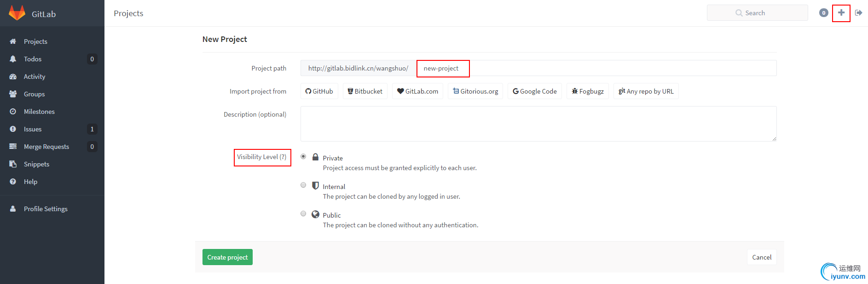This screenshot has height=284, width=868.
Task: Click the Todos bell icon
Action: click(13, 59)
